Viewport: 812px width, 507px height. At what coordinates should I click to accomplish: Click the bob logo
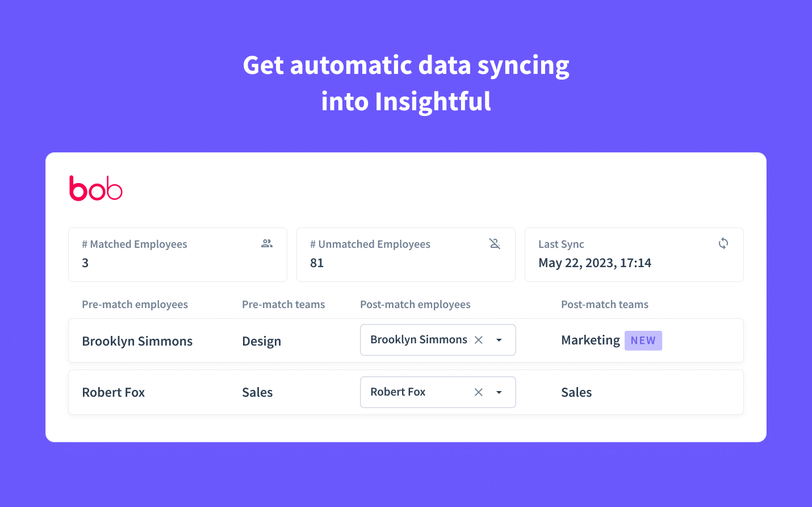95,188
